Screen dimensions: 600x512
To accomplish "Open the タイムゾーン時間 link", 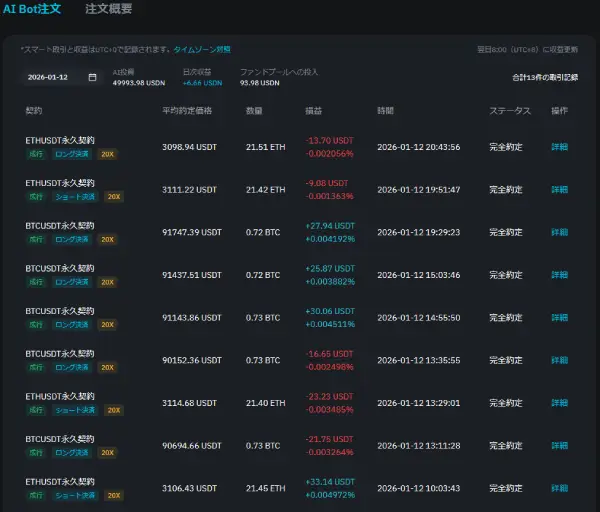I will coord(202,48).
